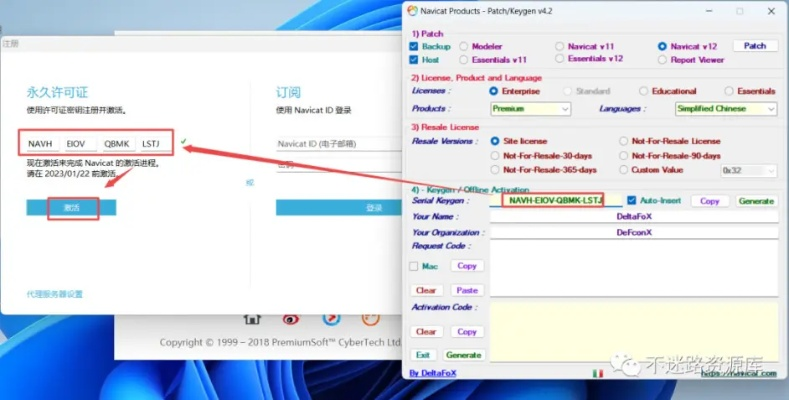The height and width of the screenshot is (400, 789).
Task: Open the Products dropdown showing Premium
Action: [x=530, y=109]
